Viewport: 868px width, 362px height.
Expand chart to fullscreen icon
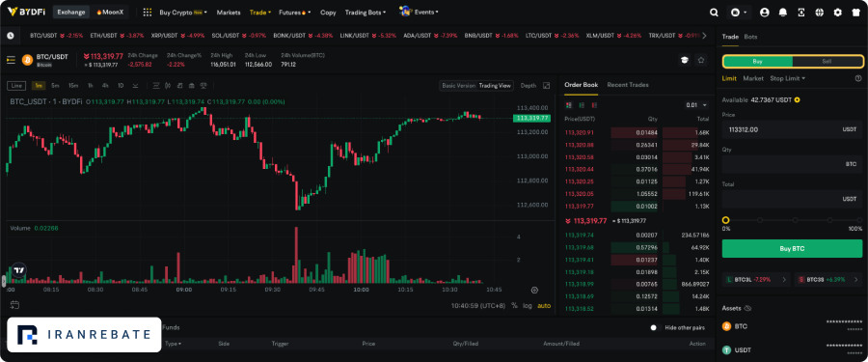point(547,85)
